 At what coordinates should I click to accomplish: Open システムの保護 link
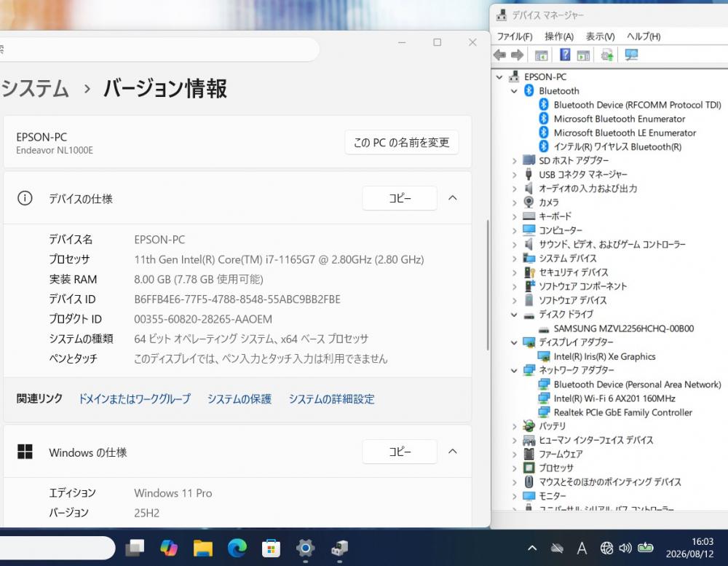pos(239,398)
